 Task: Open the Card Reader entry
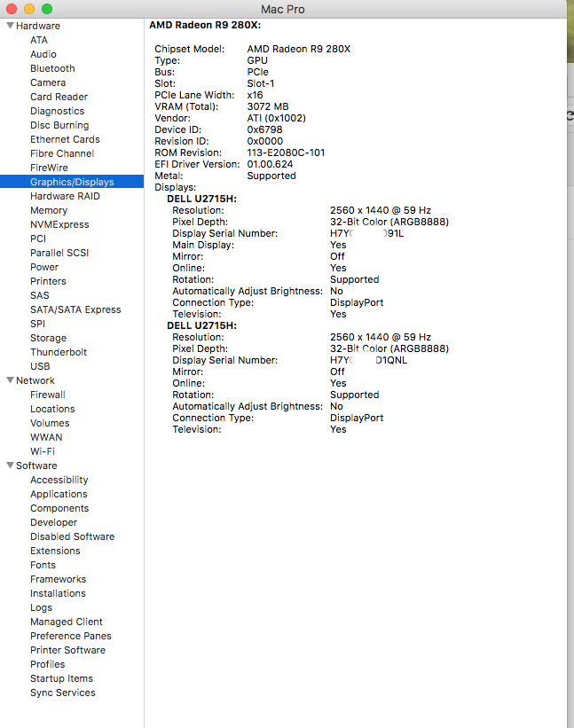(59, 97)
